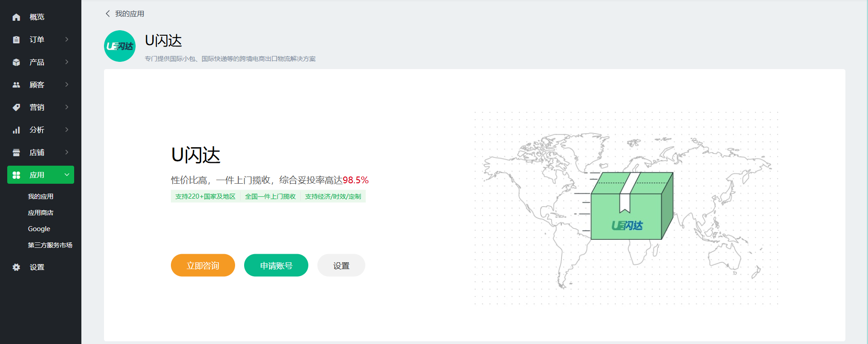Expand the 订单 menu chevron

(67, 39)
